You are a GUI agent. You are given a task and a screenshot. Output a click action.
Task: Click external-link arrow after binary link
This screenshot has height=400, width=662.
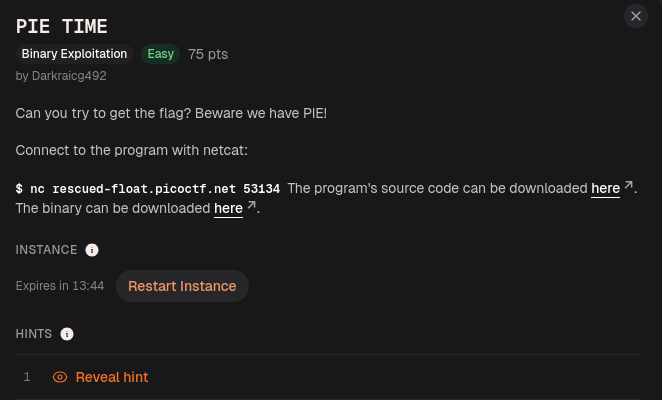pos(251,205)
